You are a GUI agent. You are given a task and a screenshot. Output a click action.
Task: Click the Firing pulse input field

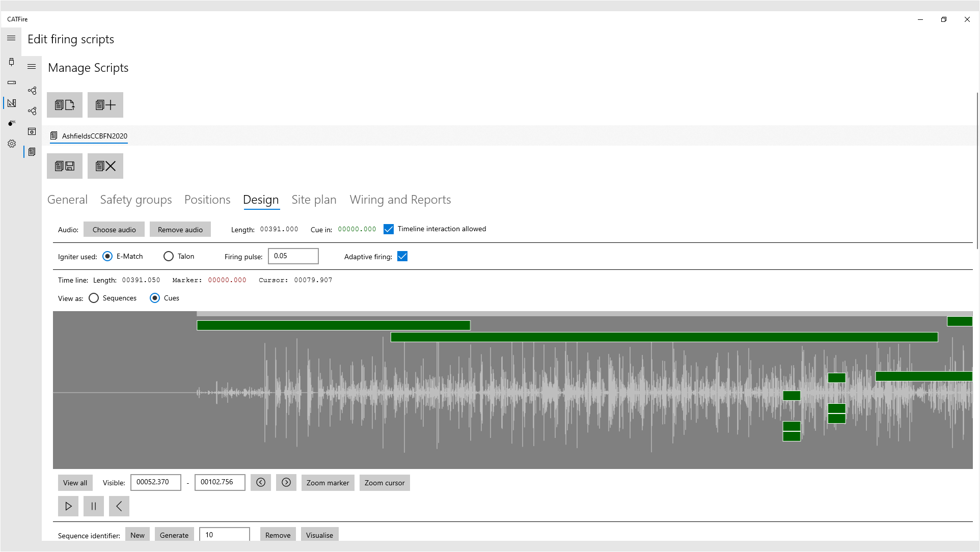coord(293,256)
